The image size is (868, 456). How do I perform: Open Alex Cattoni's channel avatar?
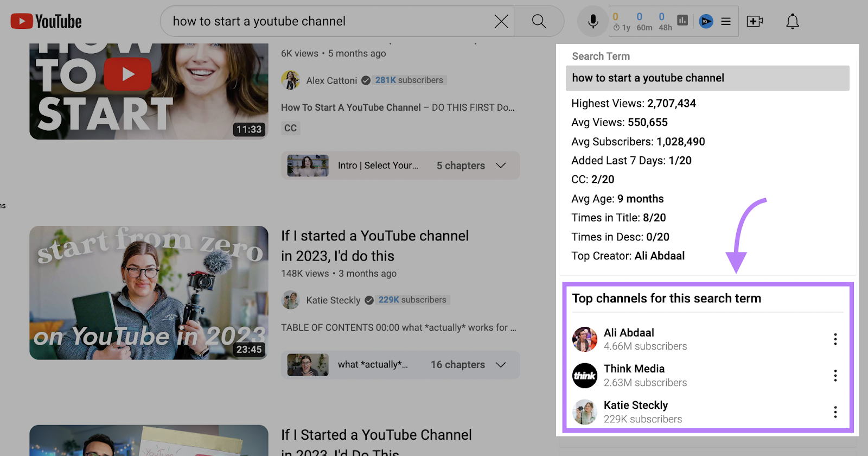(290, 80)
